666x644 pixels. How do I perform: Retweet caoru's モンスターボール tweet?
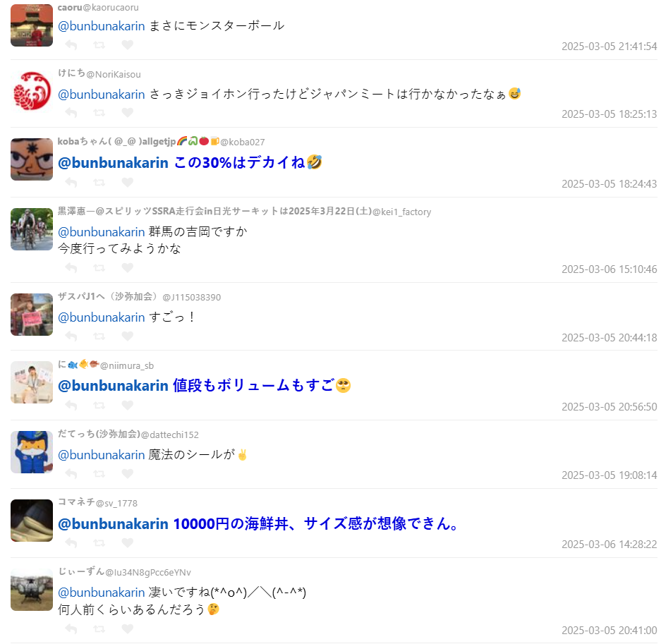[99, 45]
